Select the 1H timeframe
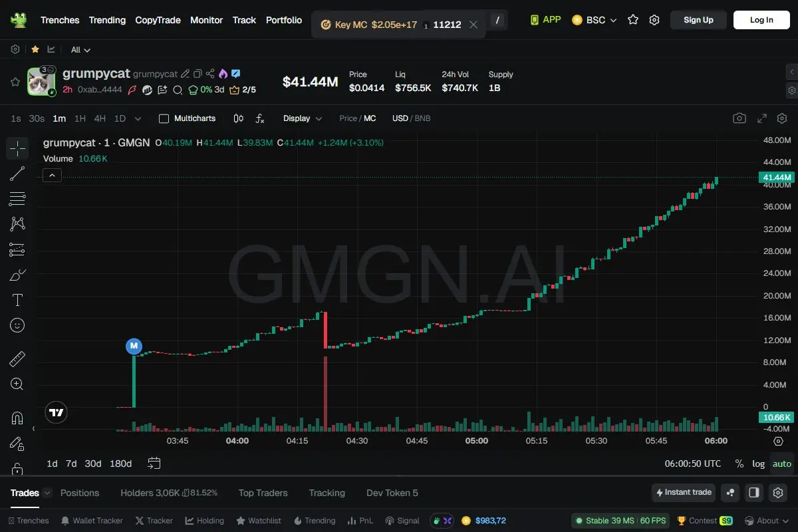This screenshot has width=798, height=532. [80, 118]
